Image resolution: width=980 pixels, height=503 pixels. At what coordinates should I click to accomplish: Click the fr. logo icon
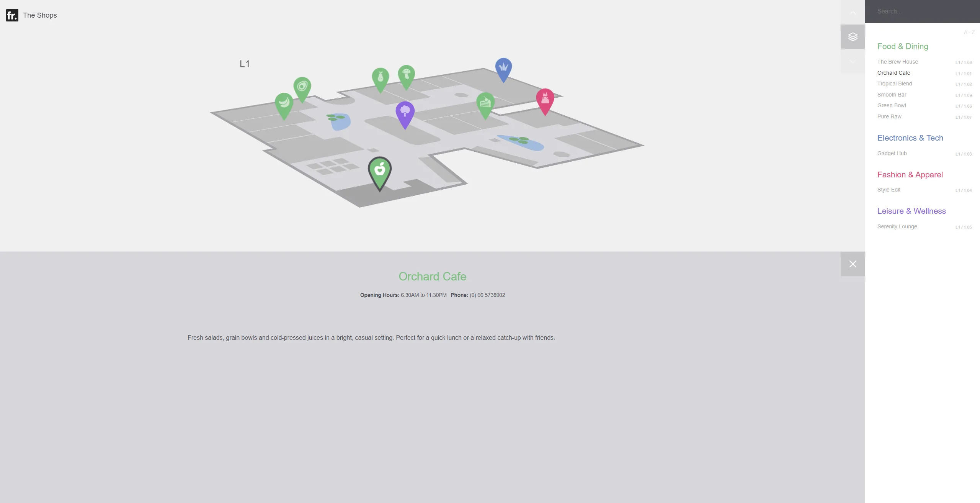[12, 15]
